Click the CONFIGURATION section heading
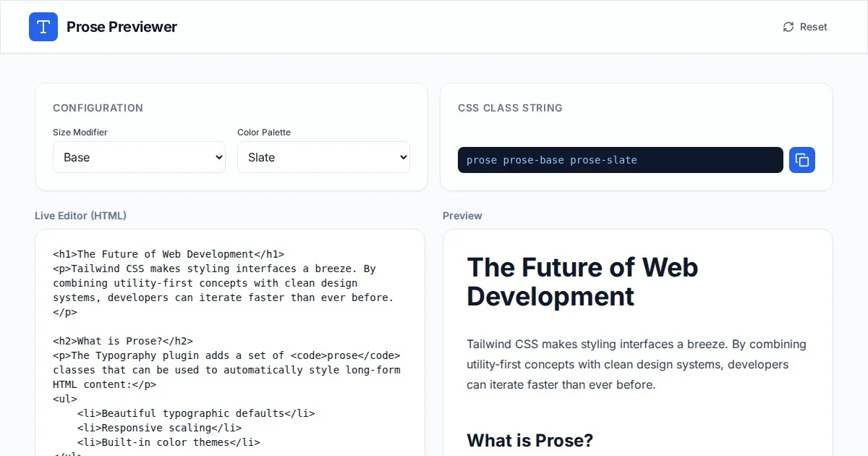This screenshot has width=868, height=456. point(98,108)
